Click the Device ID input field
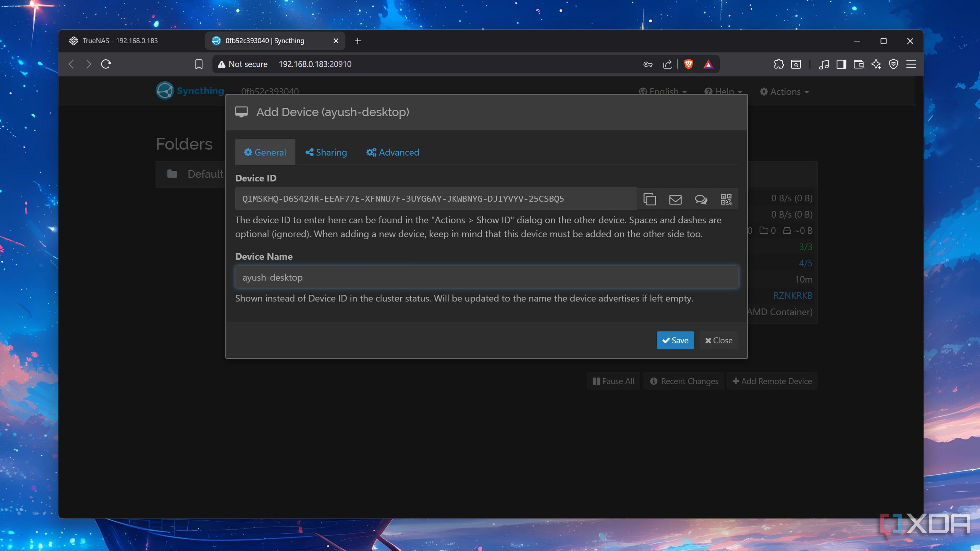980x551 pixels. [436, 198]
